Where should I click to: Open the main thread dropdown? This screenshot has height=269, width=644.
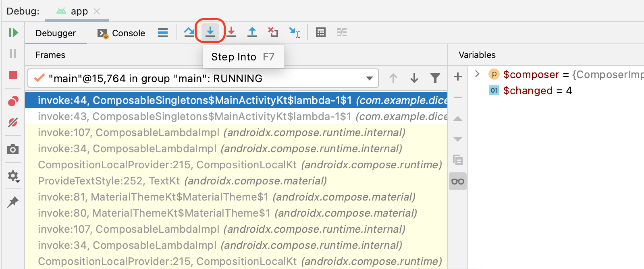pyautogui.click(x=369, y=78)
